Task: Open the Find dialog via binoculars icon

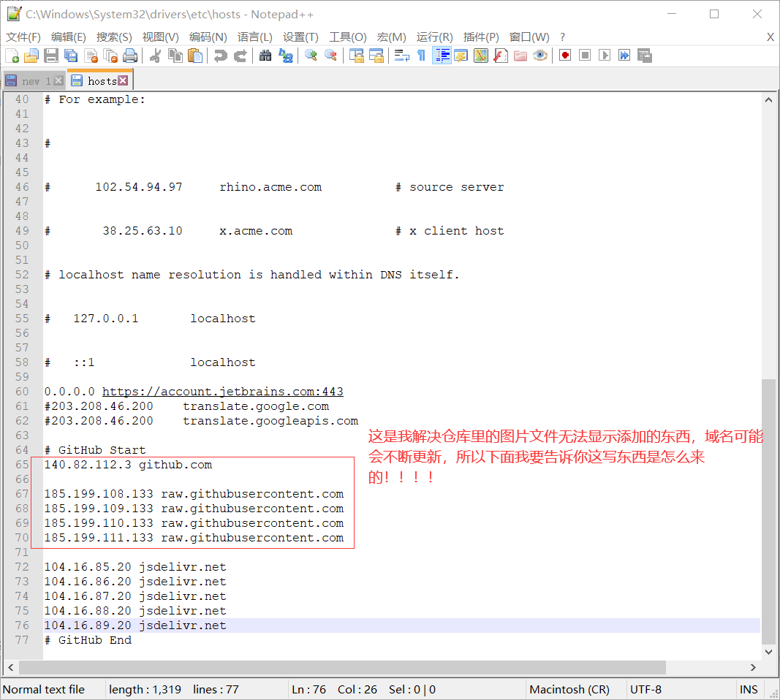Action: pyautogui.click(x=265, y=56)
